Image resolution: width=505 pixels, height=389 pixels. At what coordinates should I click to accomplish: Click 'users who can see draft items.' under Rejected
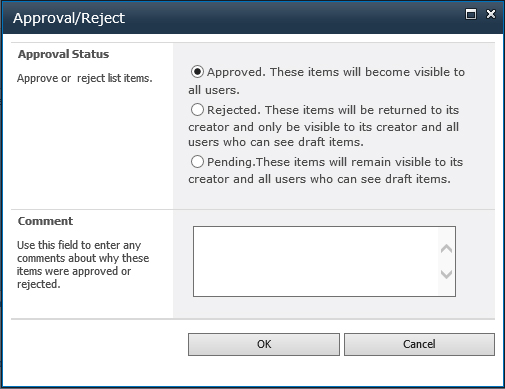(276, 142)
